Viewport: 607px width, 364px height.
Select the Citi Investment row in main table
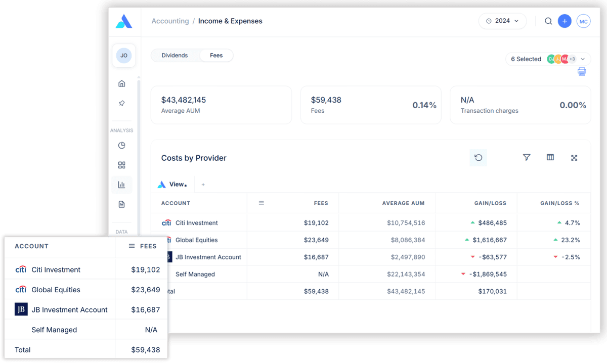[371, 223]
